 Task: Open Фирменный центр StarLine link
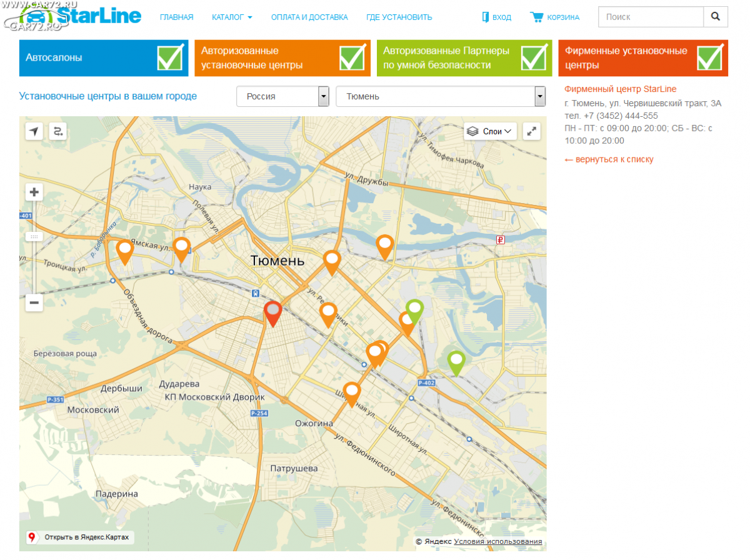pyautogui.click(x=621, y=89)
